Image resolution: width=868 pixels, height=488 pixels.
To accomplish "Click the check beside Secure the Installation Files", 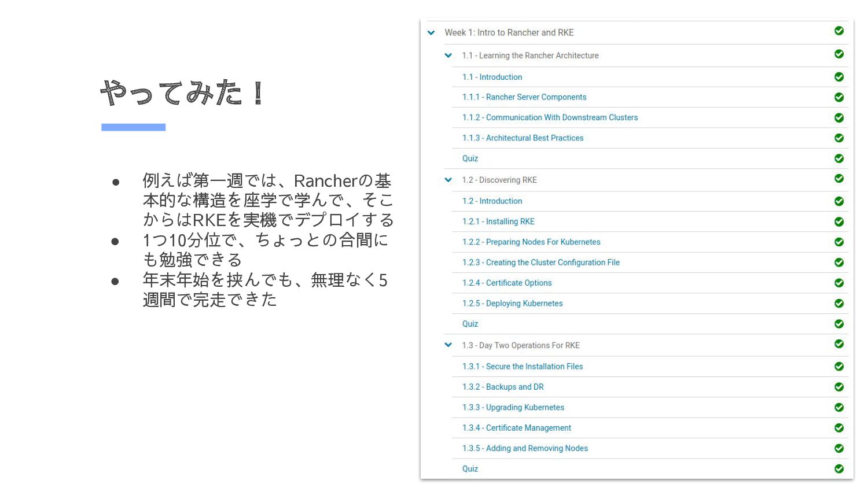I will point(839,367).
